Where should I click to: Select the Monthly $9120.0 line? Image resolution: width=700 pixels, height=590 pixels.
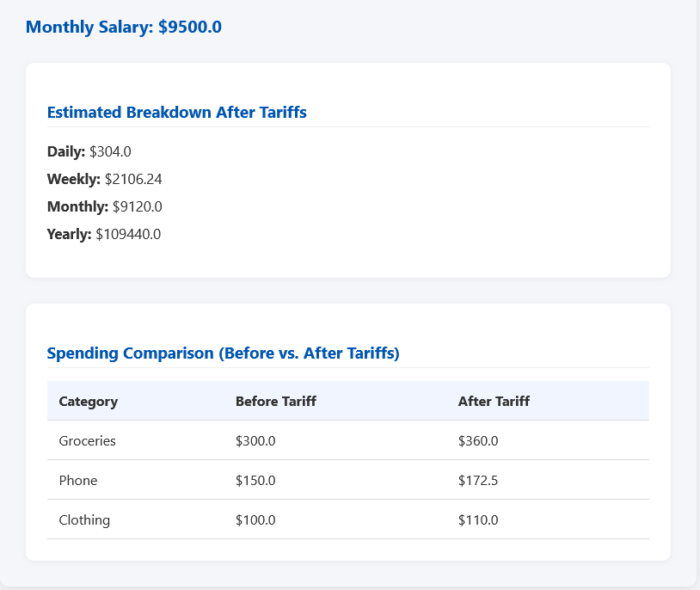point(104,207)
